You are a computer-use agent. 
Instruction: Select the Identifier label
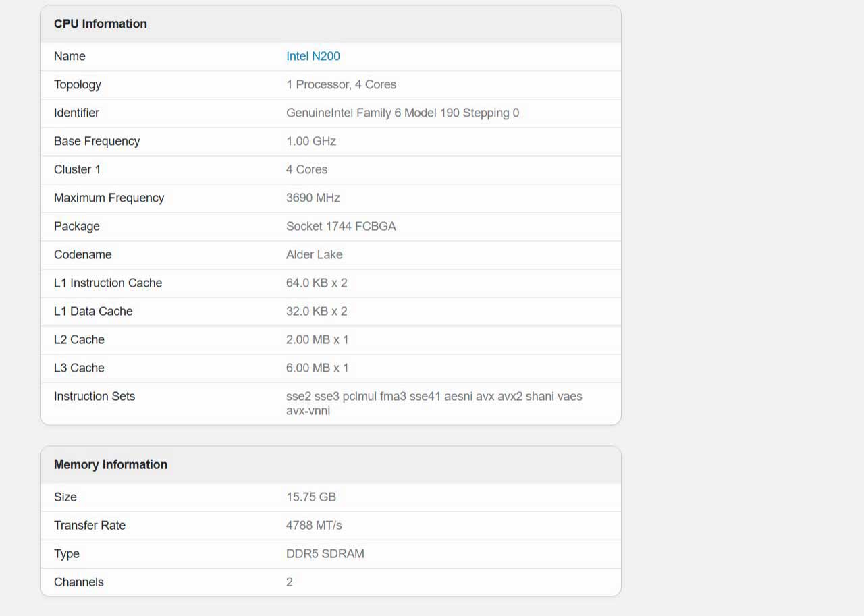tap(76, 113)
